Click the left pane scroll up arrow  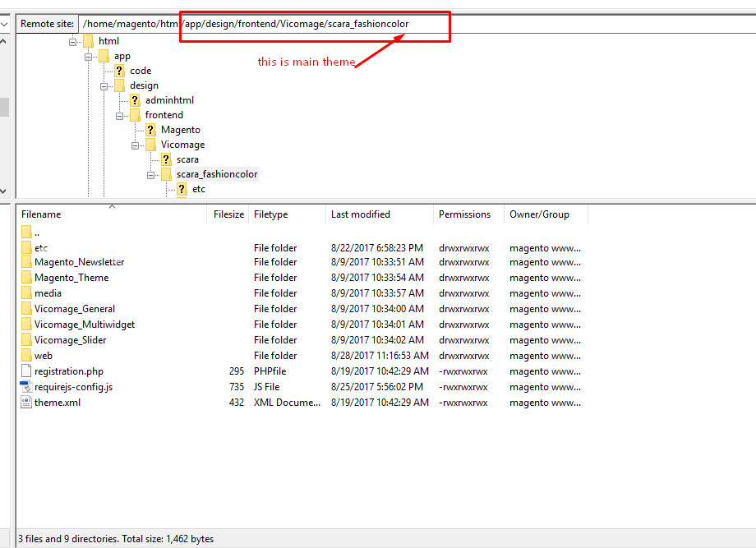pyautogui.click(x=3, y=41)
